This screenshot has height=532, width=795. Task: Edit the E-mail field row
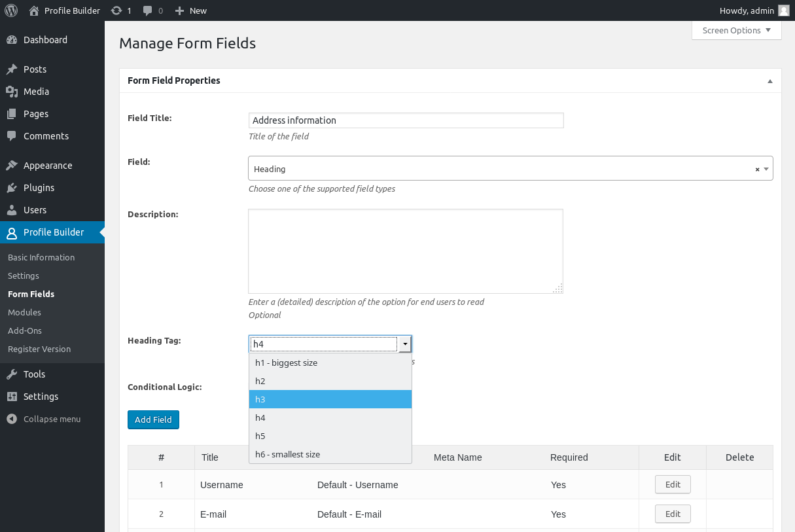673,514
